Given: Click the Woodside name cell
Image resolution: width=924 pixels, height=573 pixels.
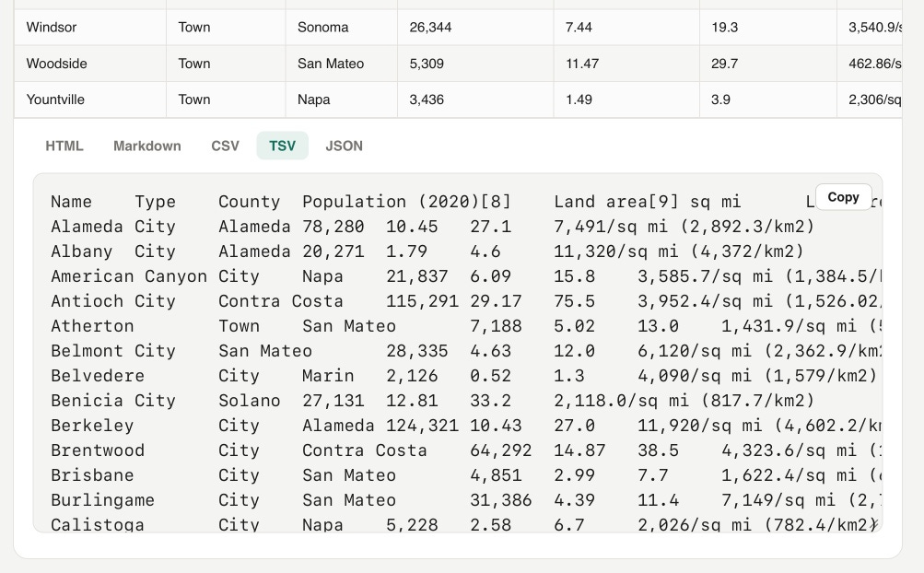Looking at the screenshot, I should 90,64.
